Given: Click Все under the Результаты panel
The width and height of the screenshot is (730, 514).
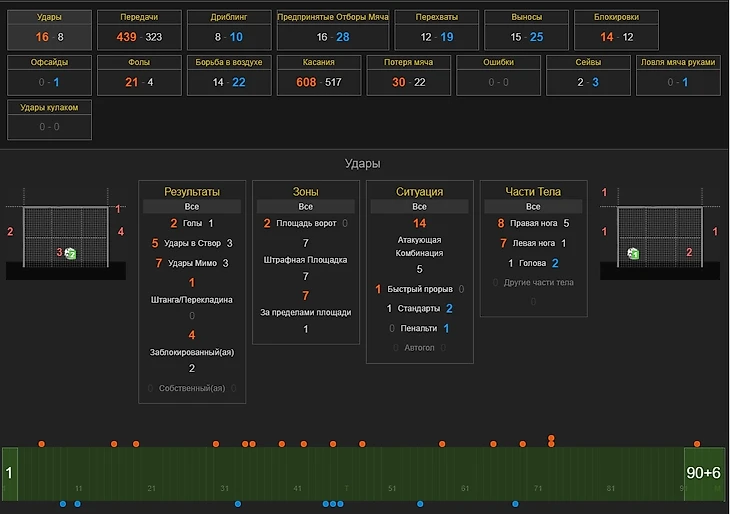Looking at the screenshot, I should click(192, 206).
